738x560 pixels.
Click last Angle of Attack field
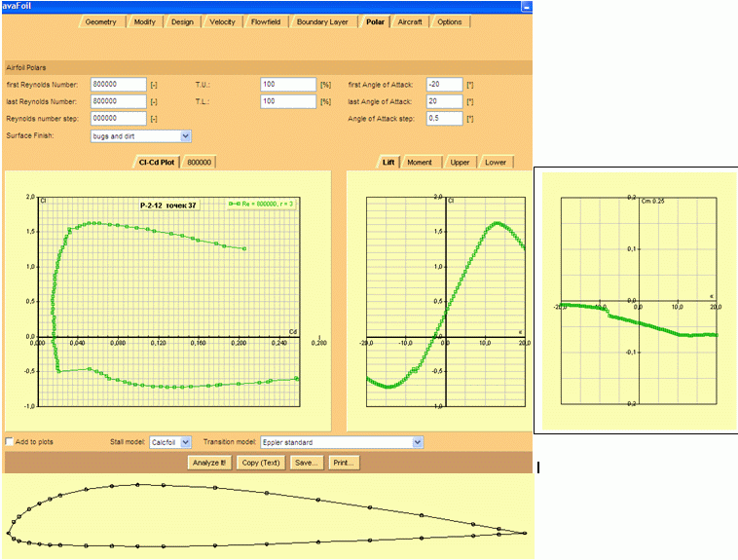[x=444, y=101]
